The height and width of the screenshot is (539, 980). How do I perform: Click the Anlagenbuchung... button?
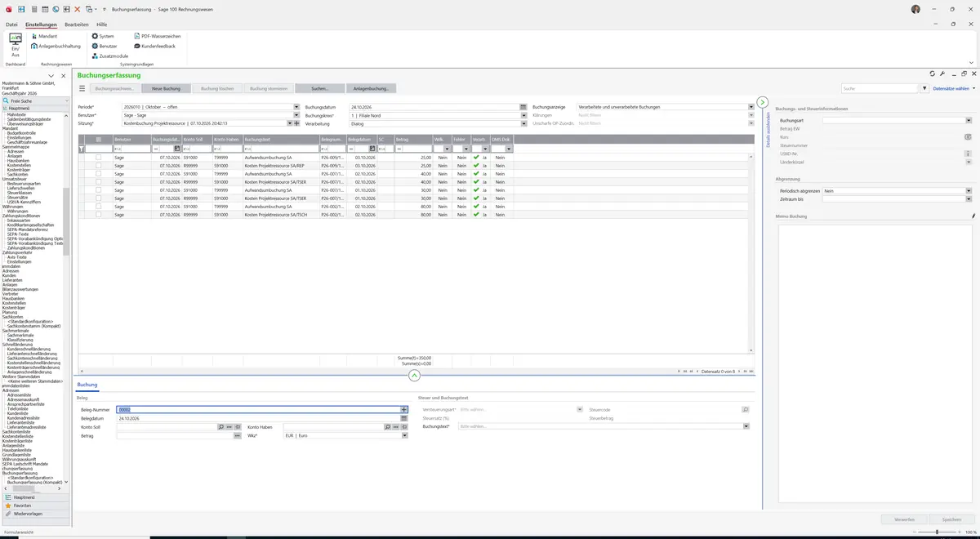371,88
